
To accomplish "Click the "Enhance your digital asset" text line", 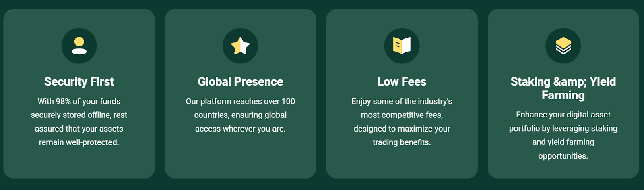I will 563,115.
